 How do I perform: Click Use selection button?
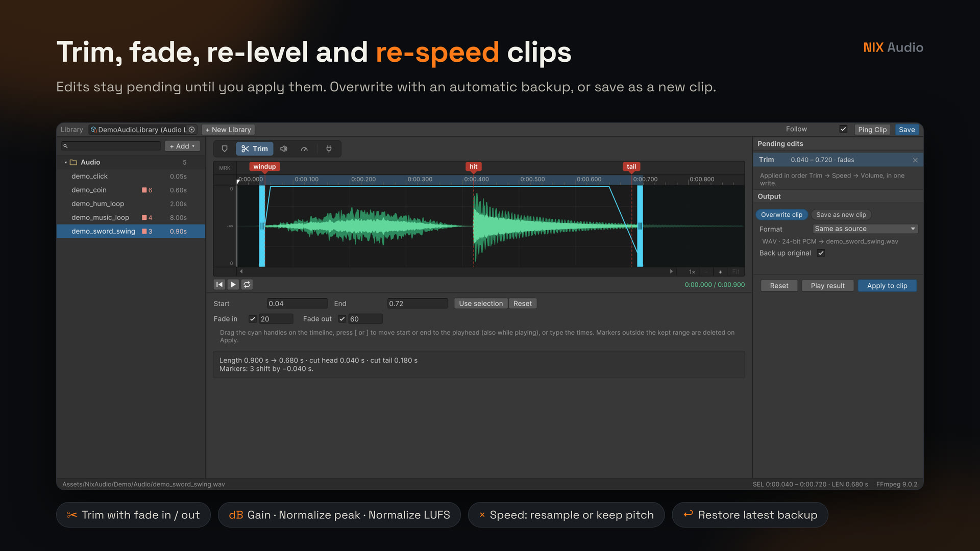[x=481, y=304]
